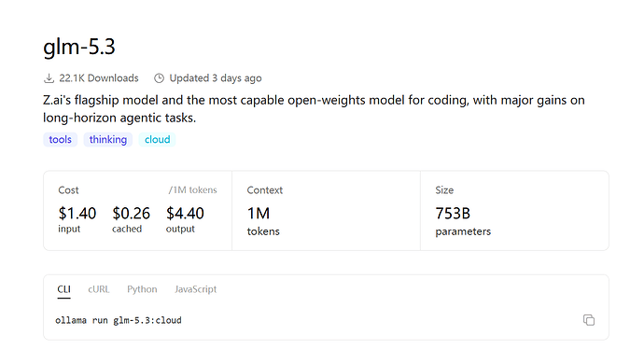
Task: Switch to the cURL tab
Action: (x=99, y=289)
